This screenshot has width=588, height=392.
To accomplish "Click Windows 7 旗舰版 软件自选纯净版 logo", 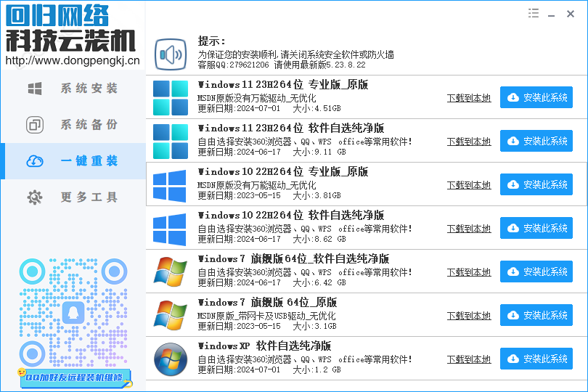I will coord(171,271).
